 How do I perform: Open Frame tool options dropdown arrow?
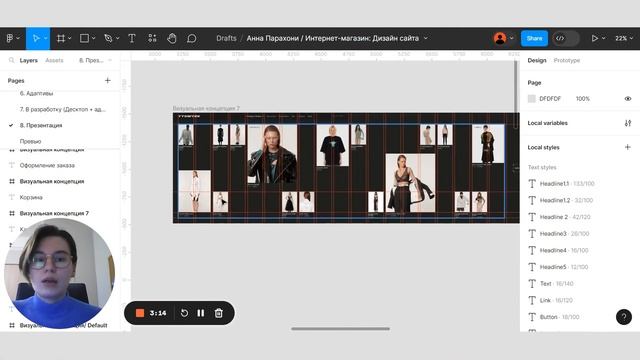point(70,38)
